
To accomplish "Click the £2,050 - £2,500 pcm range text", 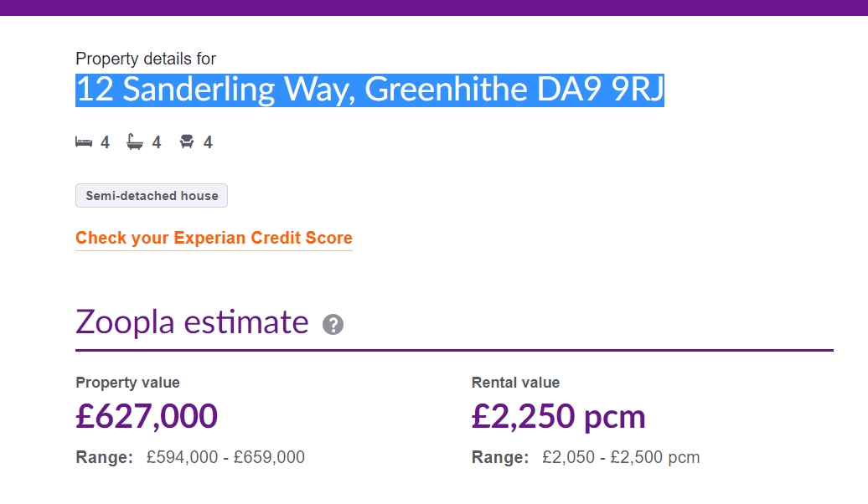I will pyautogui.click(x=620, y=457).
